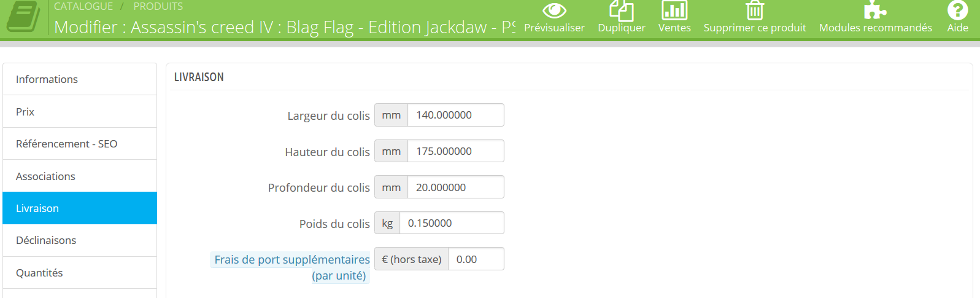Click the Supprimer ce produit trash icon
Screen dimensions: 980x298
754,10
